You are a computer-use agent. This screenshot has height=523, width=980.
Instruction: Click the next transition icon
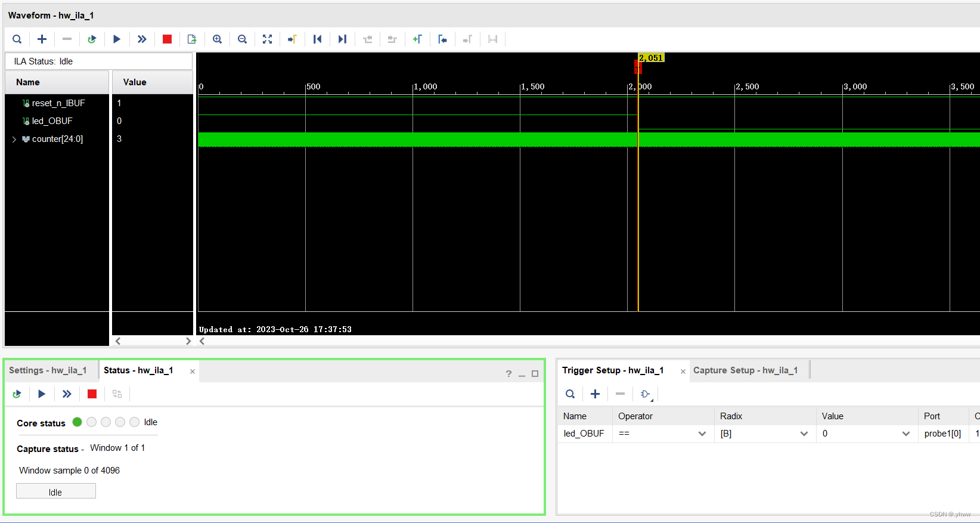tap(392, 39)
